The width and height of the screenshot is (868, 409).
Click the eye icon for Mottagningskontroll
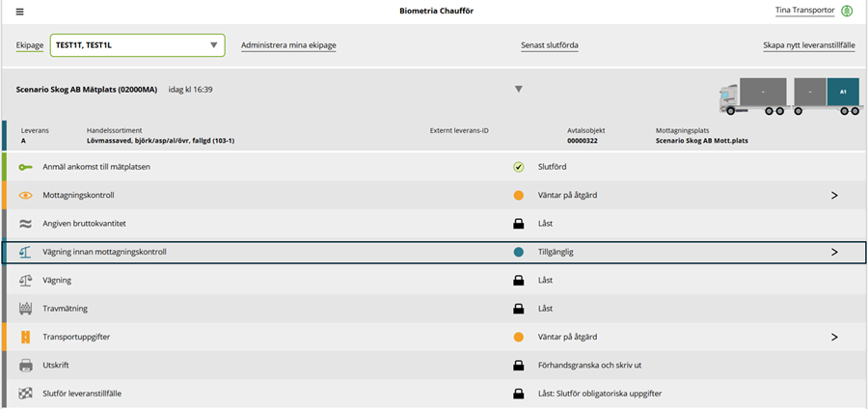25,196
